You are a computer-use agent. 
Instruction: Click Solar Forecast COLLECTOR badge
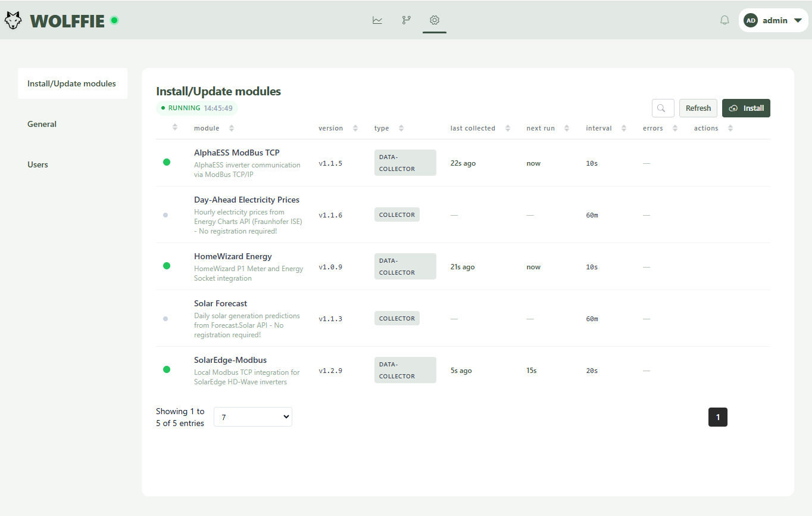[x=397, y=318]
